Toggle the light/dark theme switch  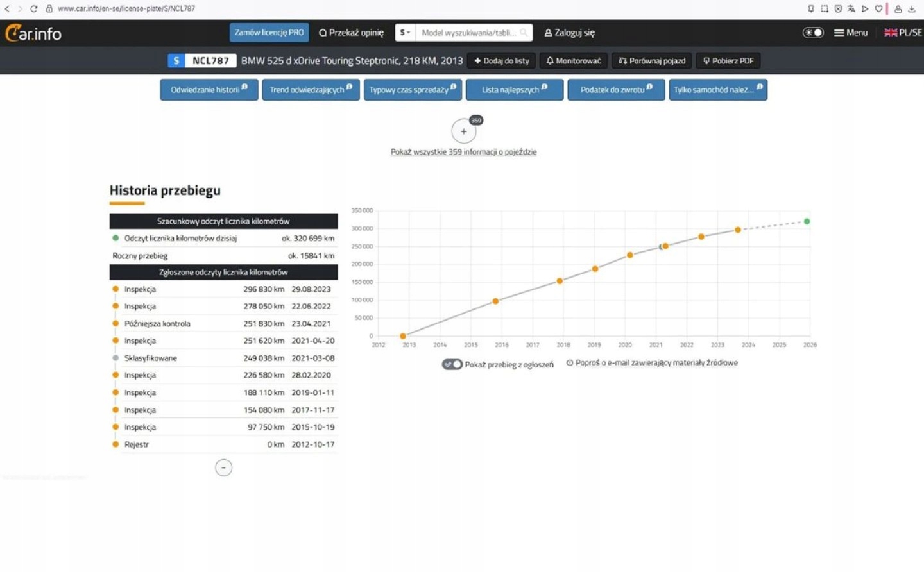813,33
